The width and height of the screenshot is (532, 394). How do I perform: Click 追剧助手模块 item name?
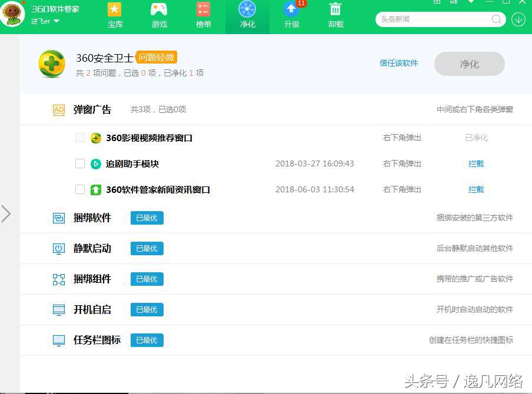click(132, 164)
